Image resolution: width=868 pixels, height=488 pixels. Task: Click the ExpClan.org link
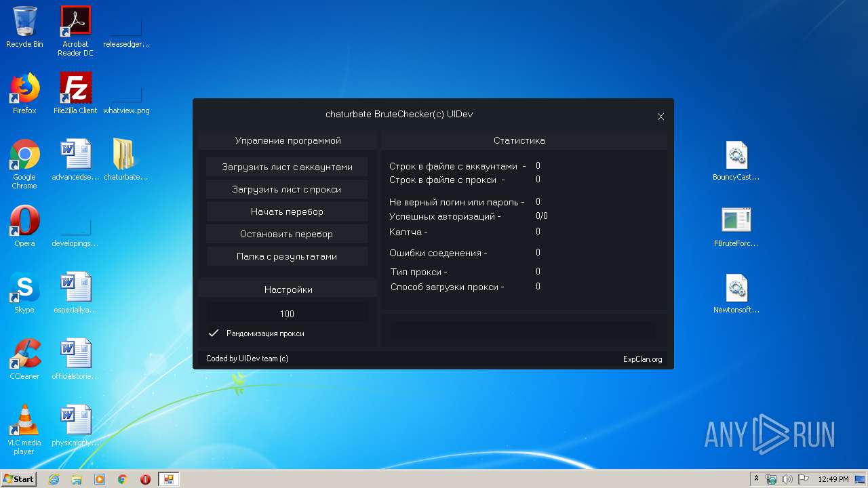click(642, 359)
